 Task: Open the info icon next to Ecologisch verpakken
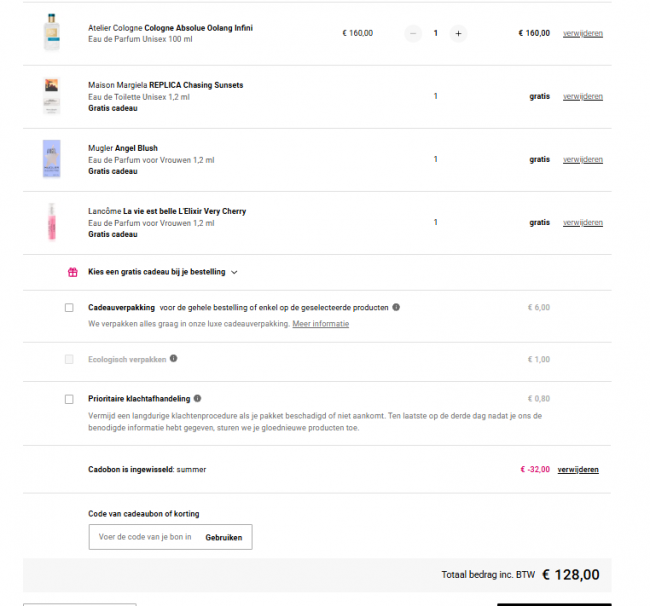coord(173,359)
